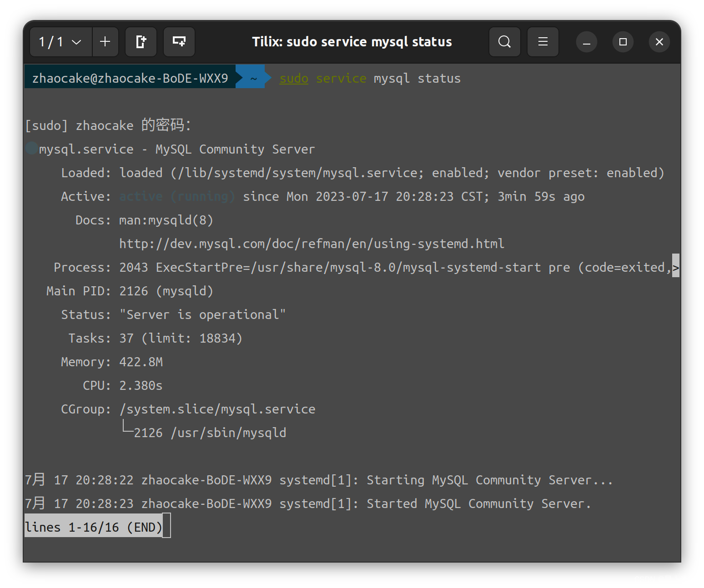Click the window title 'Tilix: sudo service mysql status'

(352, 42)
